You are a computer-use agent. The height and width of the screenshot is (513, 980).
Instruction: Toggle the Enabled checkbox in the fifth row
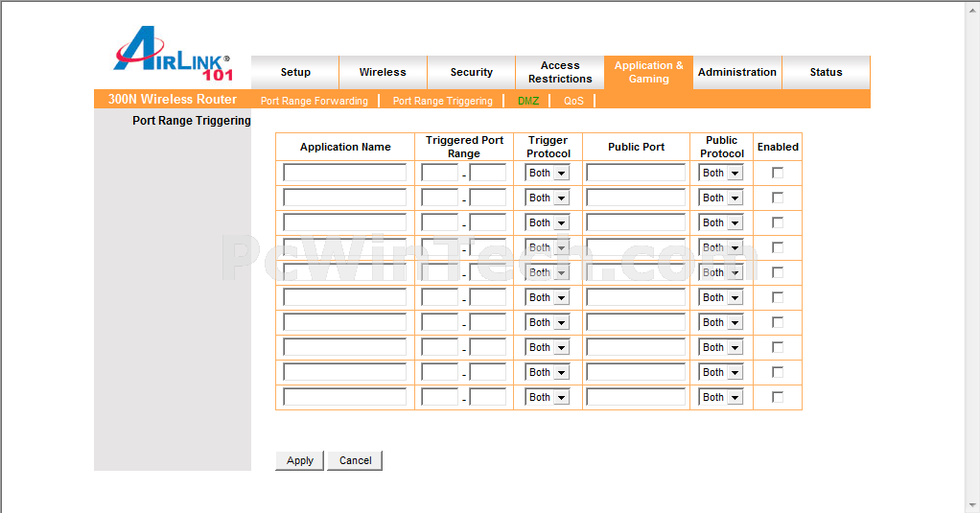pyautogui.click(x=778, y=272)
